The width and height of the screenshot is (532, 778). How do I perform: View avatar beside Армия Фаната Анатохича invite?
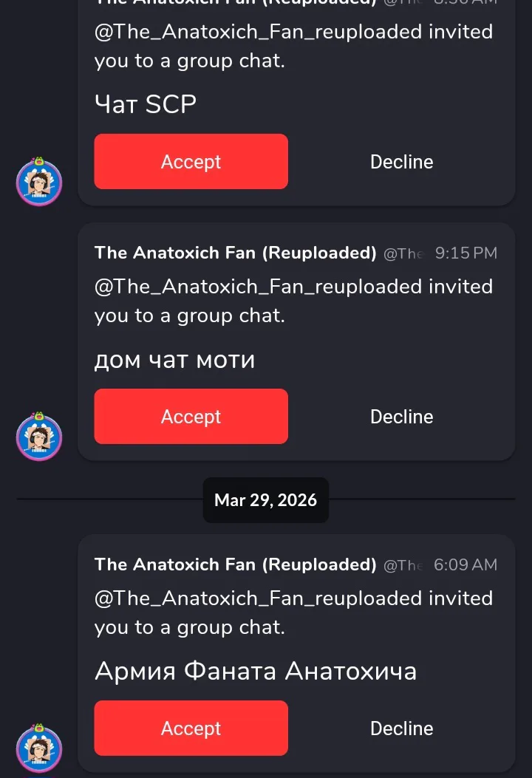pyautogui.click(x=39, y=748)
